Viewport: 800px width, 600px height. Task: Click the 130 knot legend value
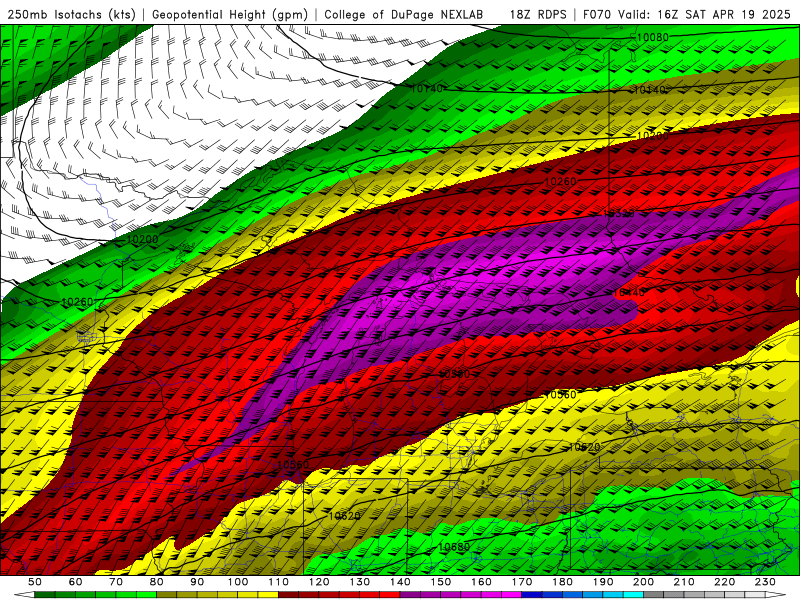pyautogui.click(x=360, y=582)
